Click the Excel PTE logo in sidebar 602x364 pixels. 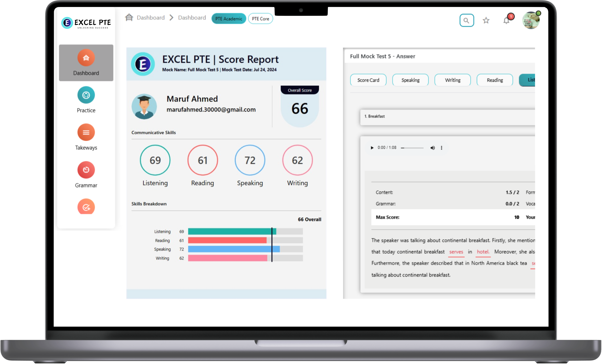pos(86,23)
